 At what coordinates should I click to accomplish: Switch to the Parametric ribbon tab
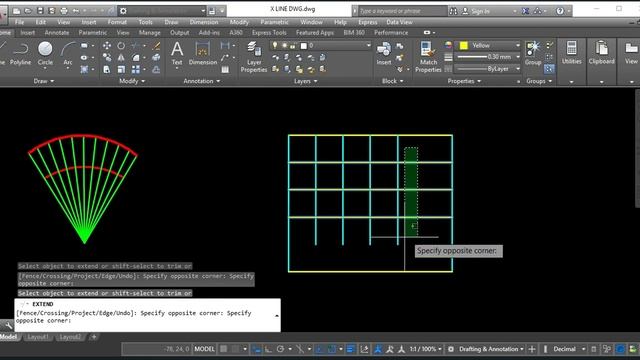[x=93, y=32]
